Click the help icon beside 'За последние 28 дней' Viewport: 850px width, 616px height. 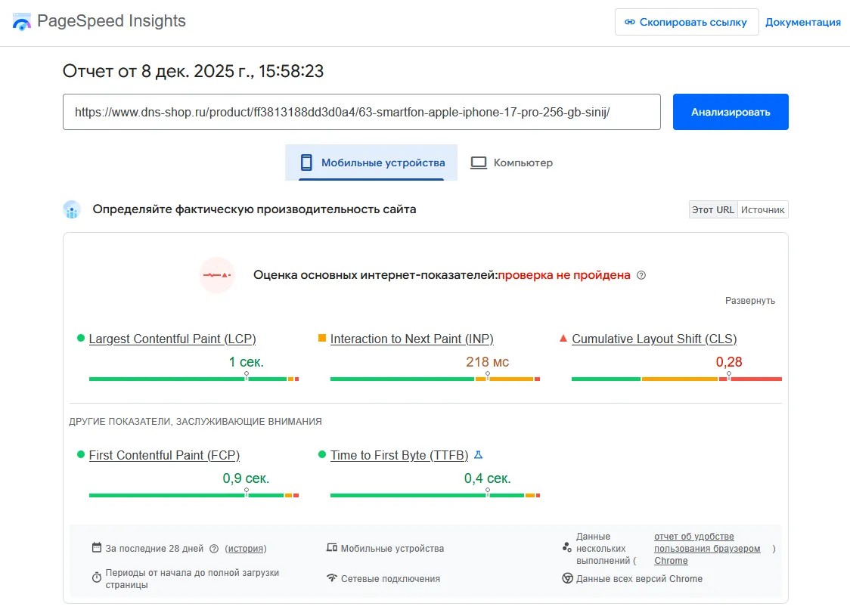pyautogui.click(x=214, y=549)
